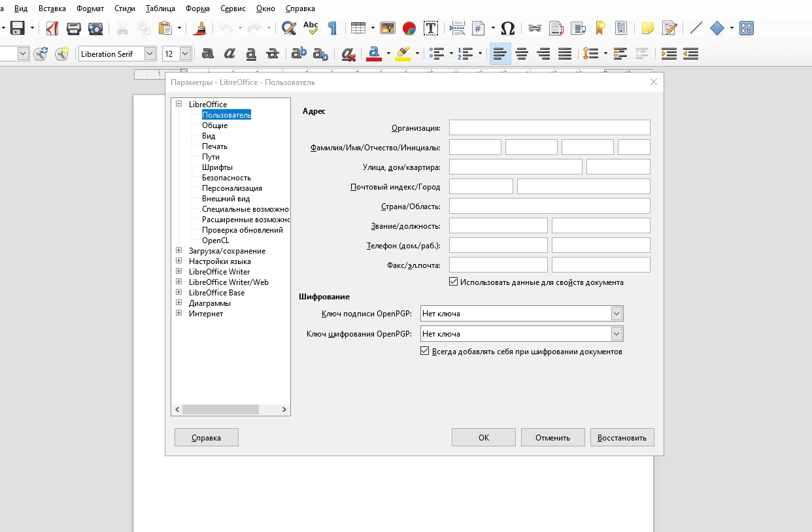Select 'Шрифты' in options tree
Screen dimensions: 812x532
(217, 167)
